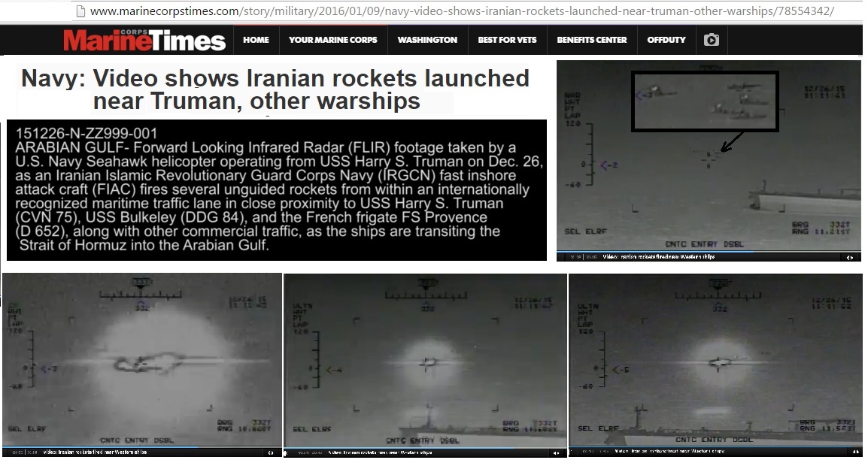Viewport: 868px width, 466px height.
Task: Expand bottom-middle video to fullscreen
Action: pos(556,453)
